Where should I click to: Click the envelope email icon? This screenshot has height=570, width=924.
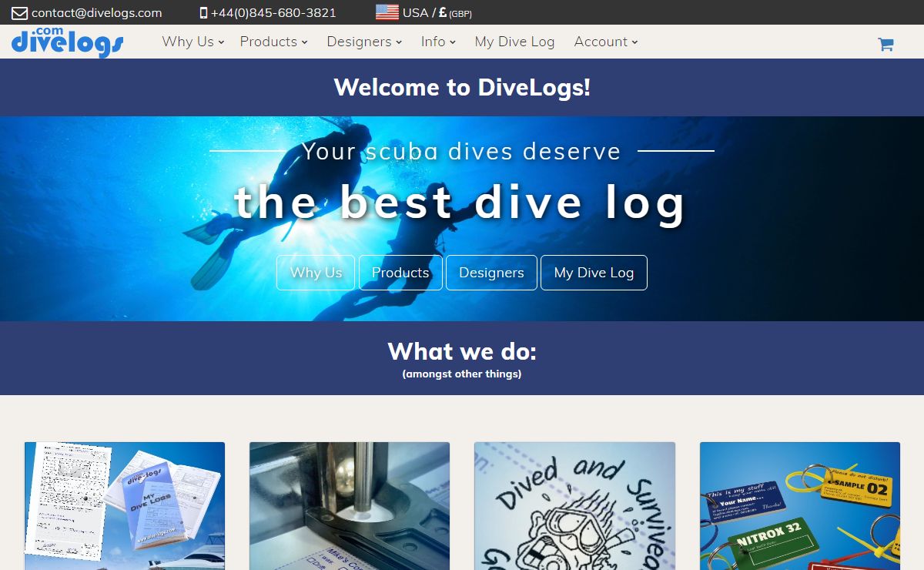[x=19, y=13]
